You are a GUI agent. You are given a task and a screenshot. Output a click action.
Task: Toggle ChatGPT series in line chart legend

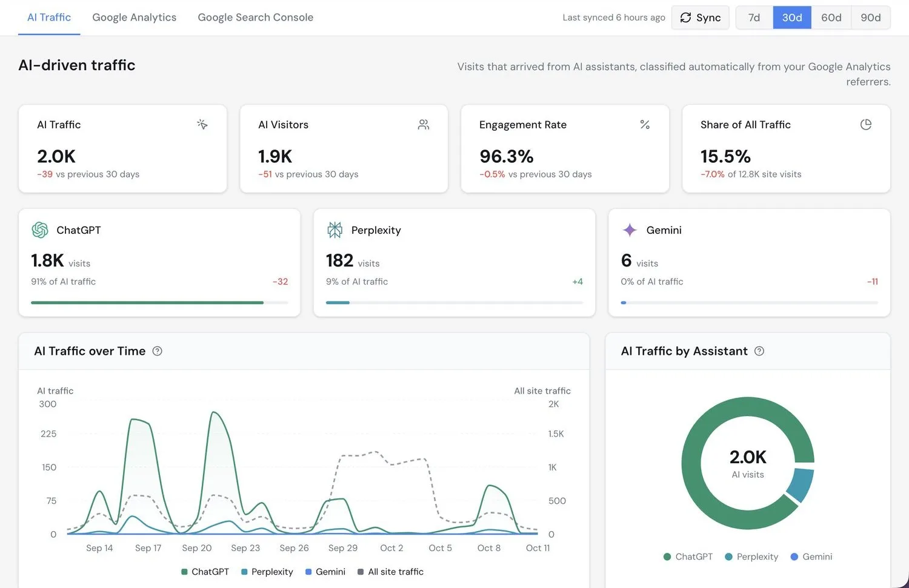point(205,572)
